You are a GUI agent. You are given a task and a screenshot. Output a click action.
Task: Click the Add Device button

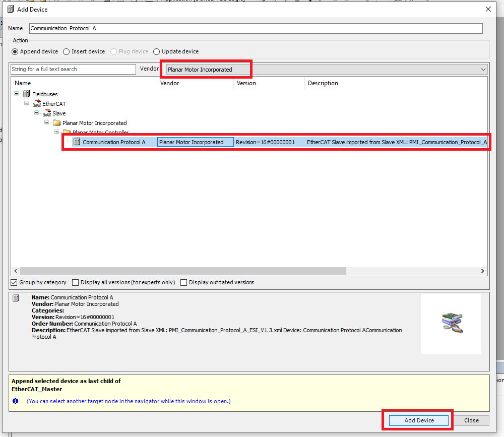pos(419,420)
